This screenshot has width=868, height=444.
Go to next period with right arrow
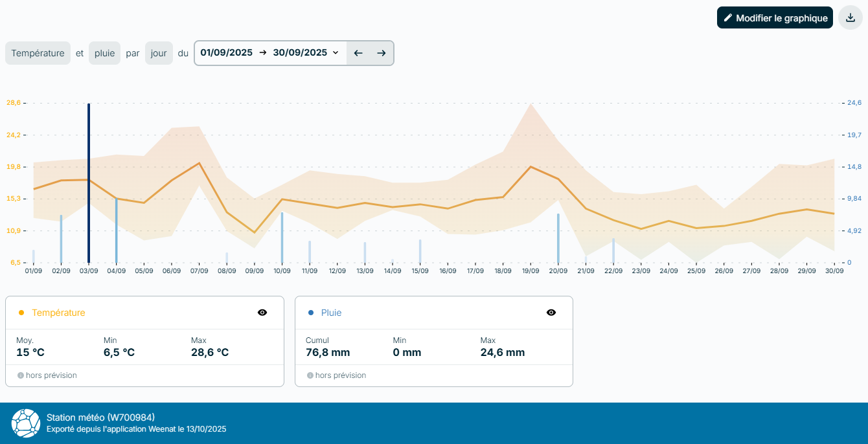click(x=382, y=53)
